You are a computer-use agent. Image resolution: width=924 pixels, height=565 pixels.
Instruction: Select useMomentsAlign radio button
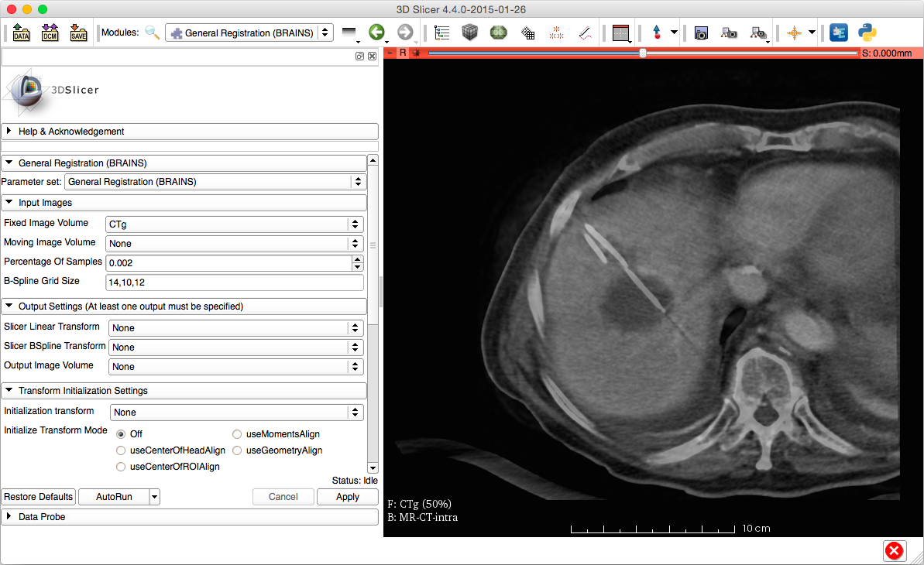point(238,434)
